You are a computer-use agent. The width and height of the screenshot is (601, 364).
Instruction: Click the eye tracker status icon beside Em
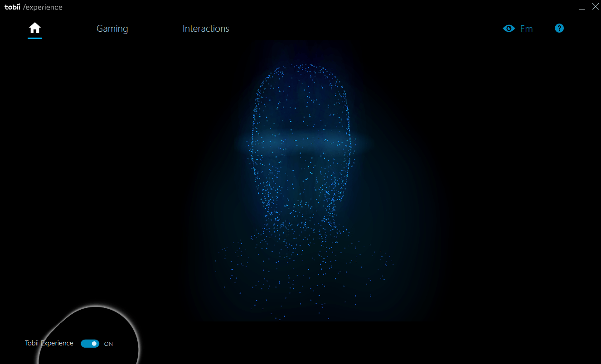(x=509, y=28)
